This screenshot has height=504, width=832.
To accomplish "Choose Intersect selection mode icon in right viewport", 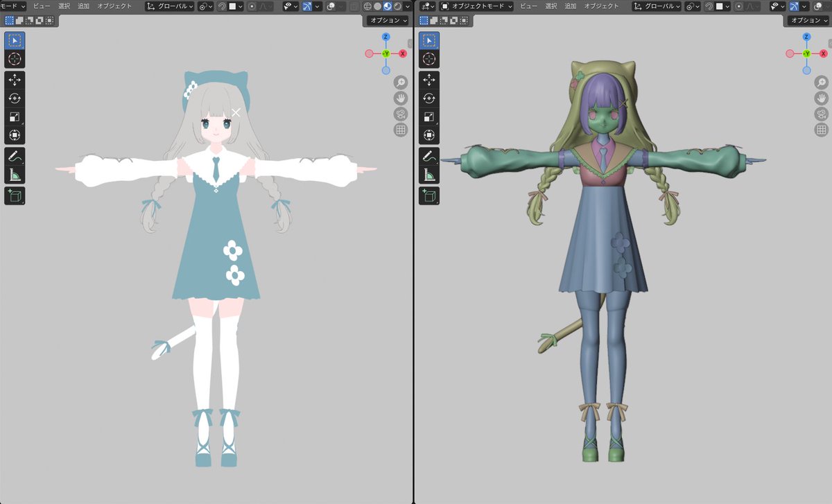I will point(464,21).
